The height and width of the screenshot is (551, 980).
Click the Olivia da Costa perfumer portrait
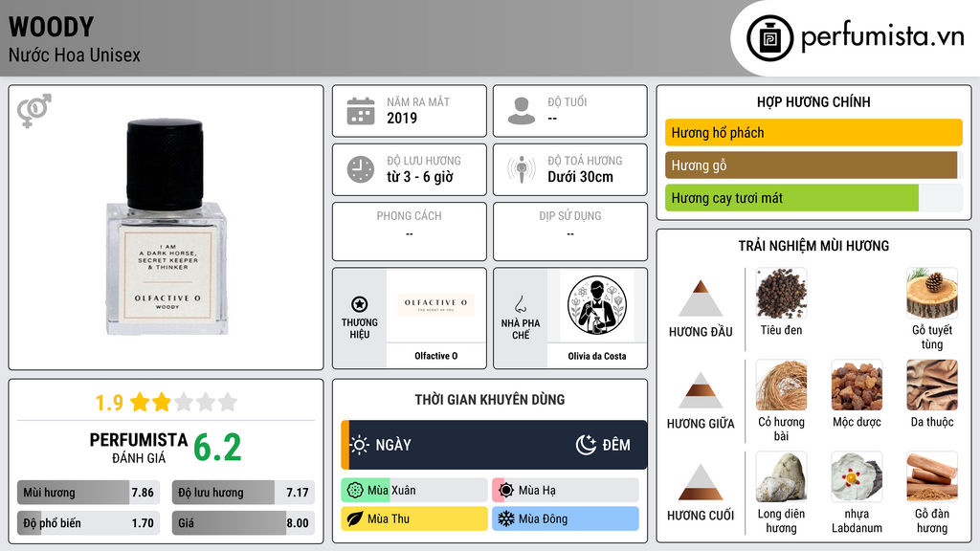pos(597,305)
